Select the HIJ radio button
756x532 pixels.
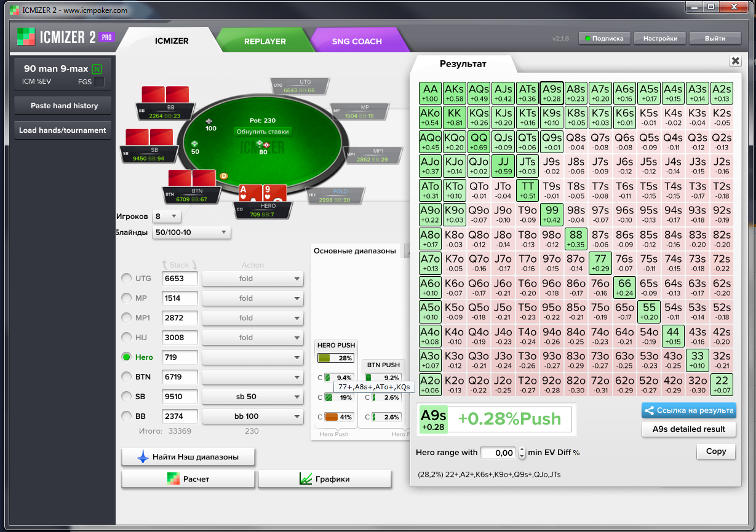tap(127, 338)
